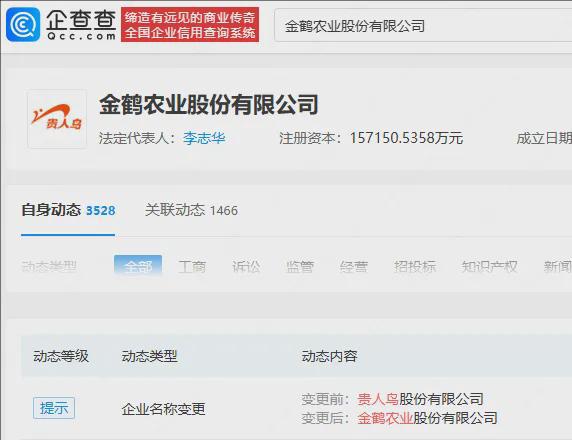
Task: Click the 动态等级 column header
Action: click(x=61, y=356)
